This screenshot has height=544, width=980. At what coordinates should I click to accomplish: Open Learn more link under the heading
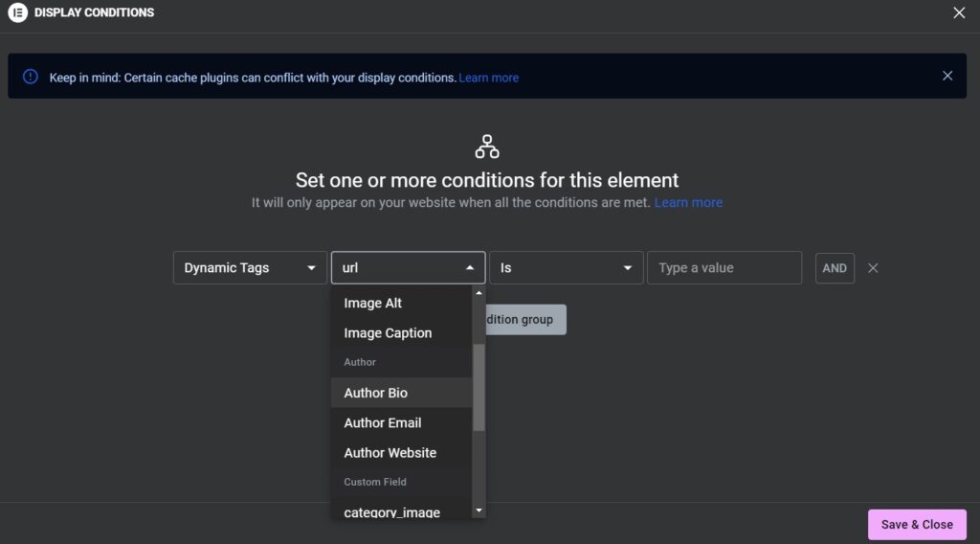[x=688, y=203]
